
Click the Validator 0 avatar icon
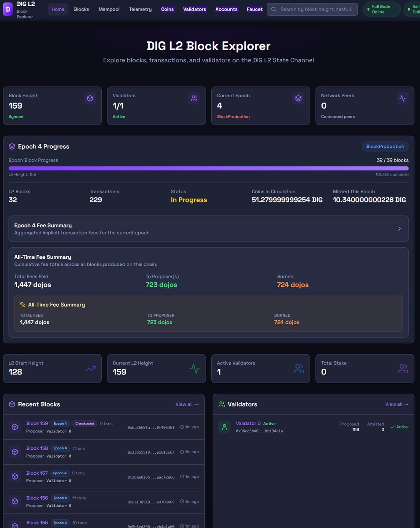tap(225, 427)
